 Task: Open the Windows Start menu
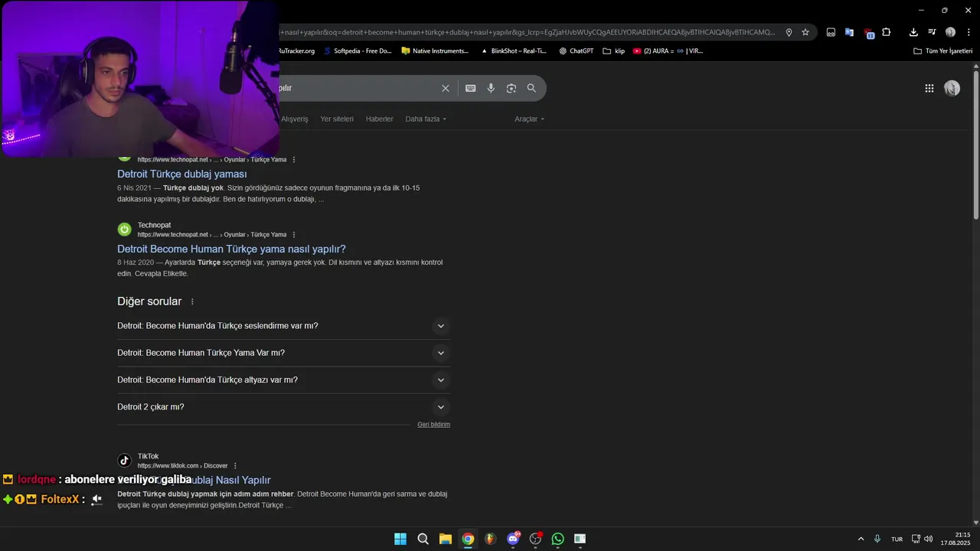coord(400,539)
